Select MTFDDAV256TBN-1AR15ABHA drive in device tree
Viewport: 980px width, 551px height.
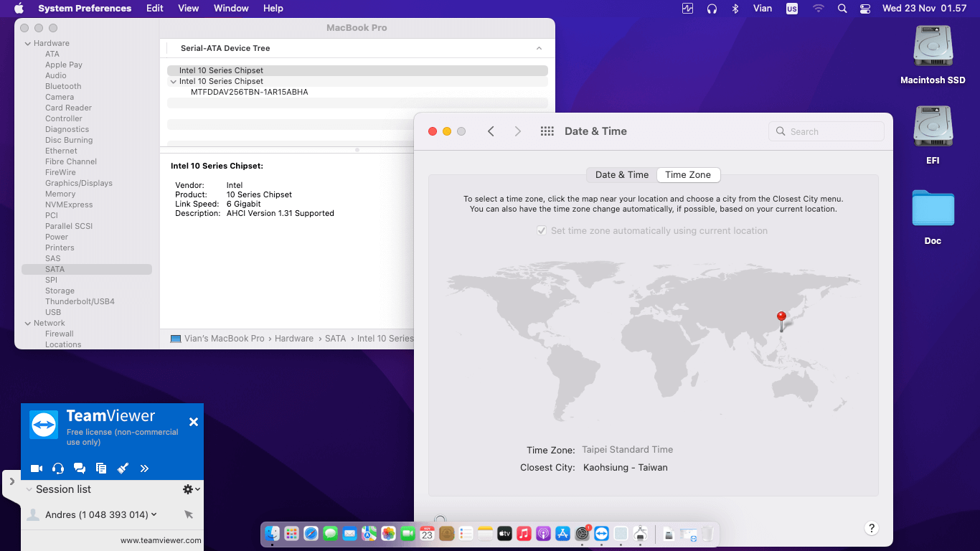pos(250,92)
